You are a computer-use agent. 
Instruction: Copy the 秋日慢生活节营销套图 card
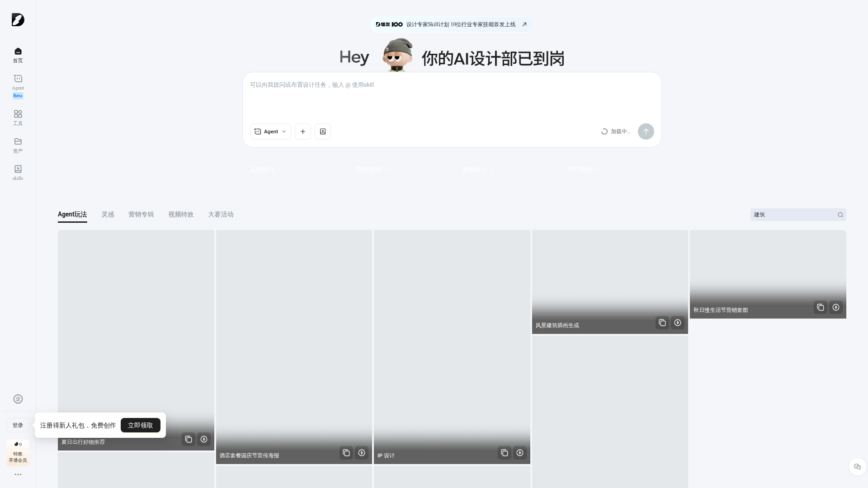pos(821,307)
